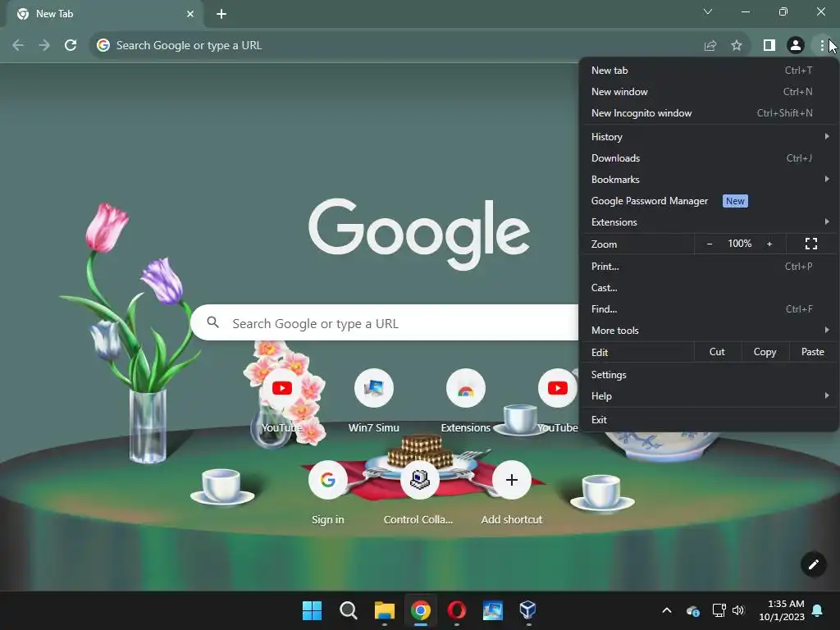This screenshot has width=840, height=630.
Task: Expand the History submenu
Action: click(x=710, y=137)
